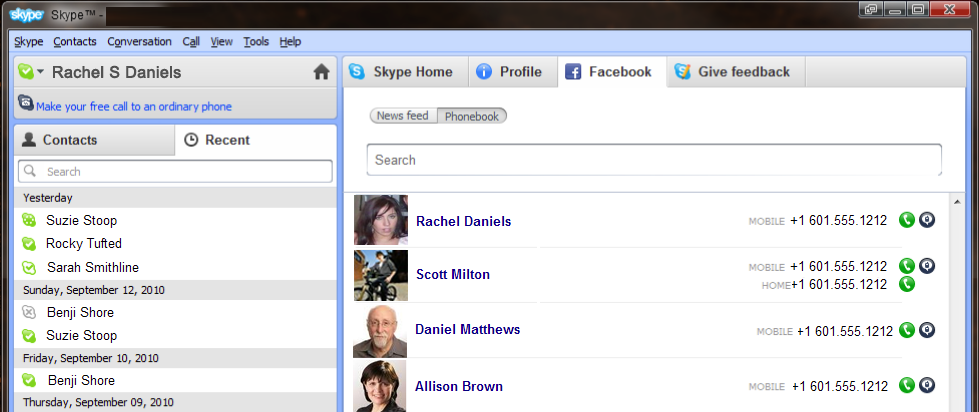This screenshot has height=412, width=979.
Task: Click Make your free call to an ordinary phone
Action: 134,107
